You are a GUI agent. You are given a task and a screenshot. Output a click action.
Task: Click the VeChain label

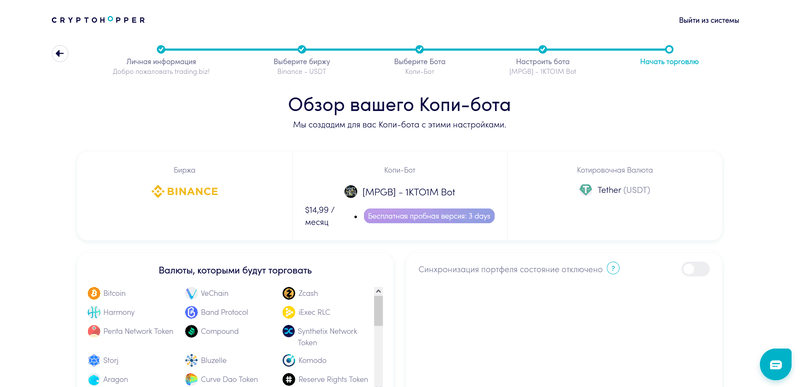[x=214, y=293]
